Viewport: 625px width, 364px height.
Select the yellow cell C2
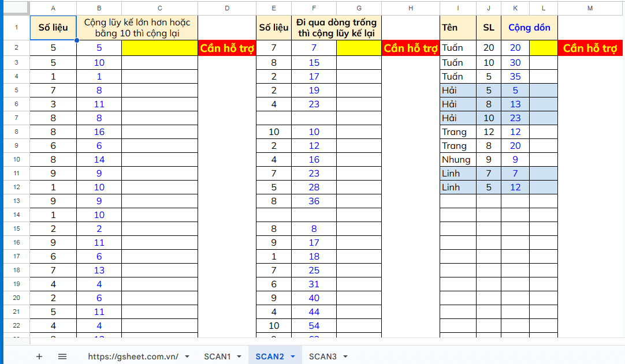(159, 48)
